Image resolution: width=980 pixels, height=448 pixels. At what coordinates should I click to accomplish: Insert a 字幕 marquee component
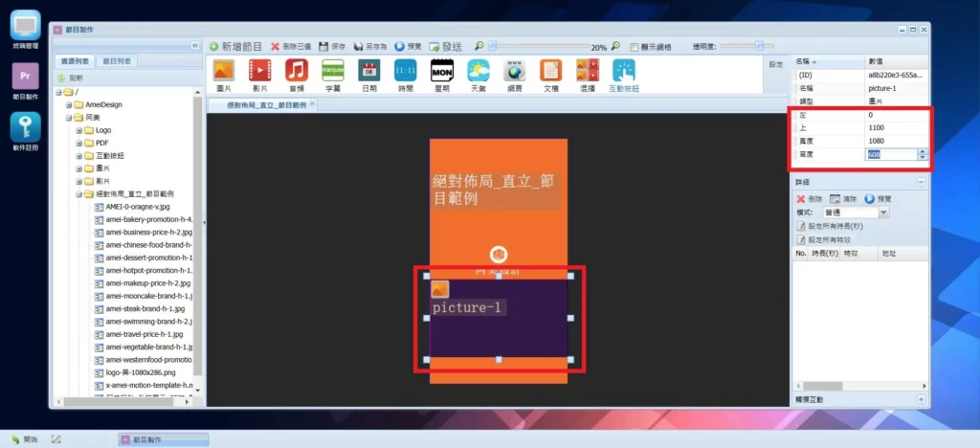coord(332,71)
